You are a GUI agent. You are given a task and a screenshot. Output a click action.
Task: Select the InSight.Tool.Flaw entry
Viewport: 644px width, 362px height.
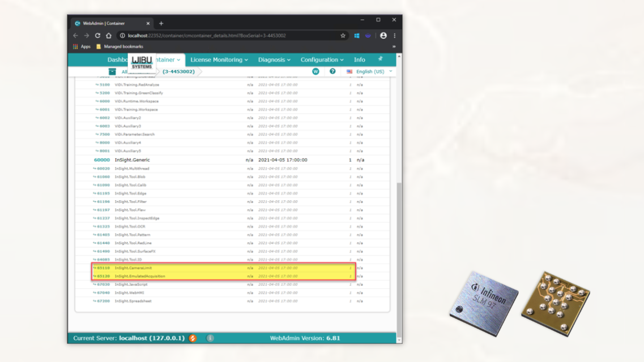pos(130,210)
